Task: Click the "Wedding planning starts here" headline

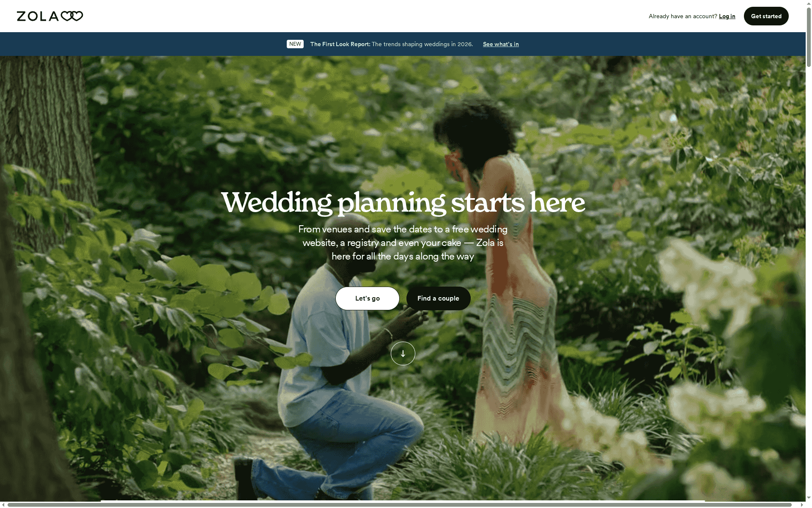Action: point(403,202)
